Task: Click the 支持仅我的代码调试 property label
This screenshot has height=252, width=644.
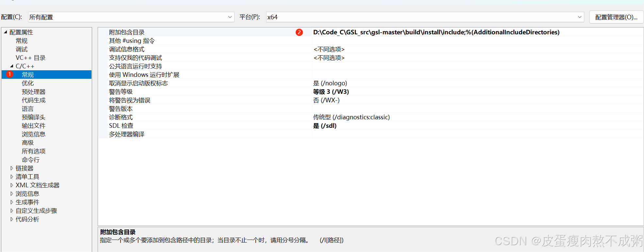Action: coord(136,58)
